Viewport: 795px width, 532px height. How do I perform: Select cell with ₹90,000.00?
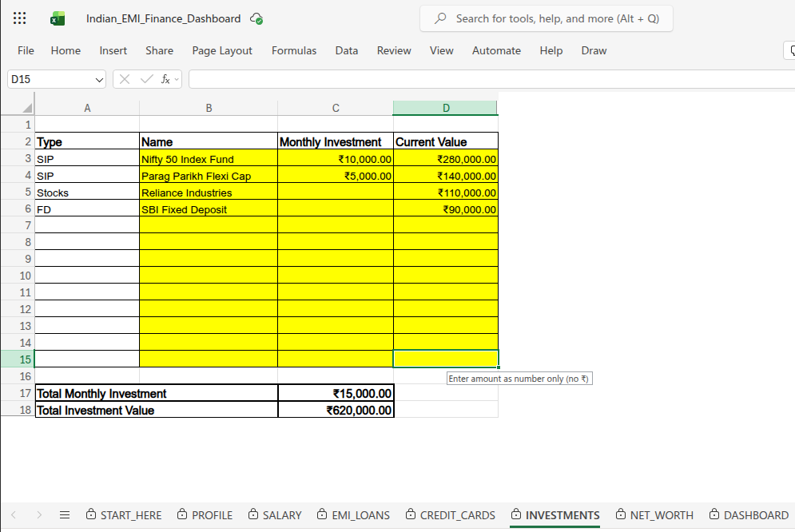point(446,209)
